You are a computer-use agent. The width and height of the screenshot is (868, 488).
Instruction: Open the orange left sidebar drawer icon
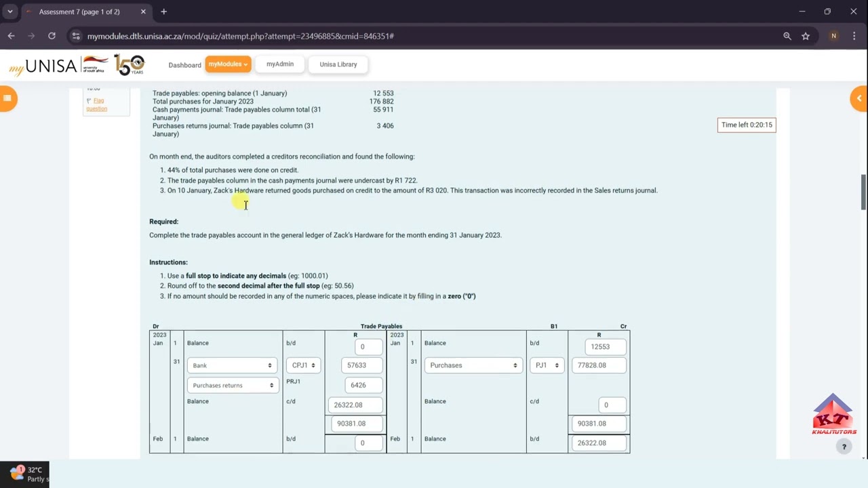7,98
